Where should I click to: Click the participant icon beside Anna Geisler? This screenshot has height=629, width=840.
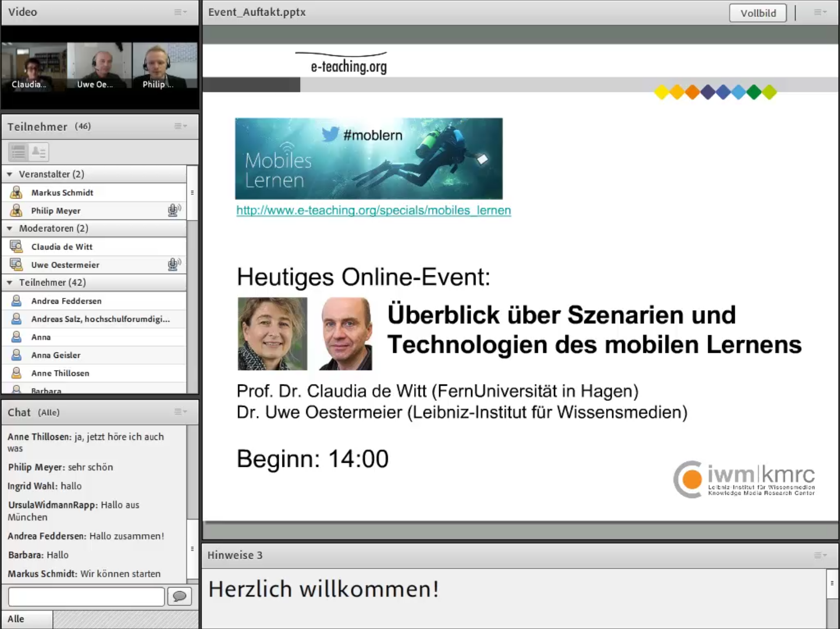click(16, 354)
